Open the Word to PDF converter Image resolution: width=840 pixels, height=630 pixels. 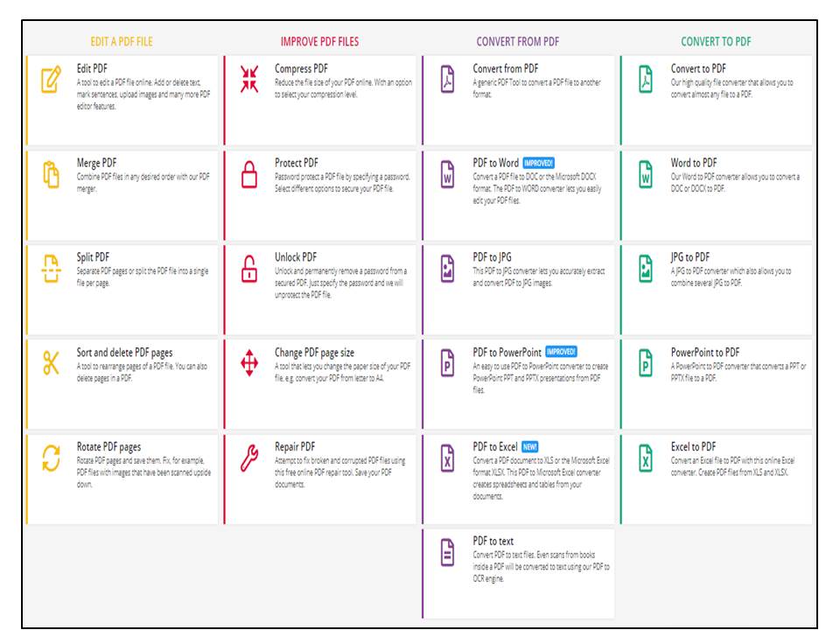point(694,163)
